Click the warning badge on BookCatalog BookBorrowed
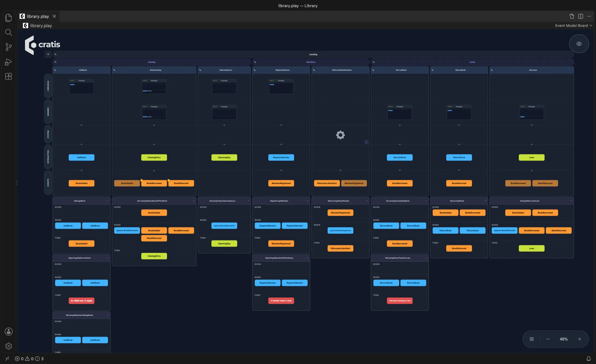This screenshot has height=364, width=596. (141, 180)
